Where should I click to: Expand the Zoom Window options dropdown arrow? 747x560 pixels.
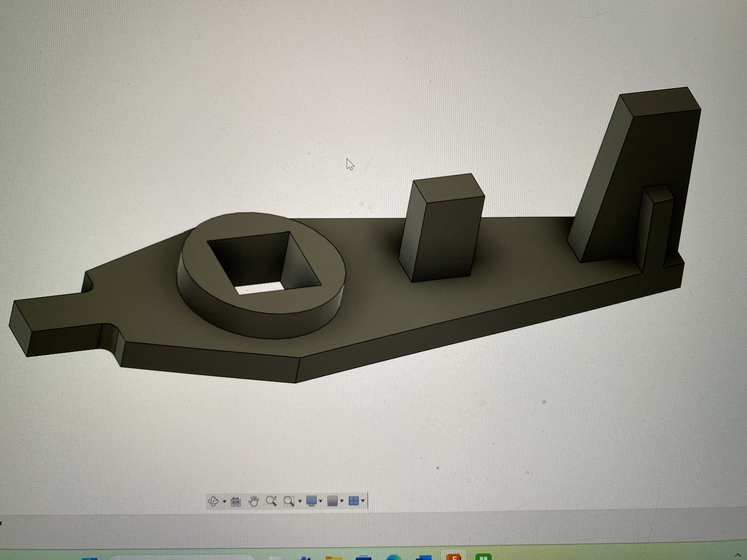(x=300, y=501)
